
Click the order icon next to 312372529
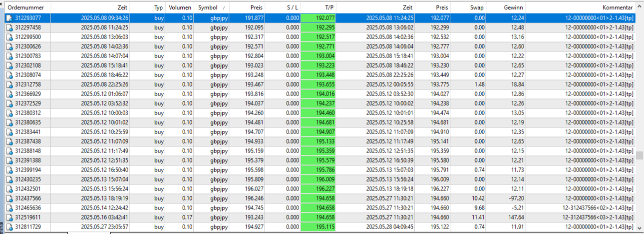[9, 103]
